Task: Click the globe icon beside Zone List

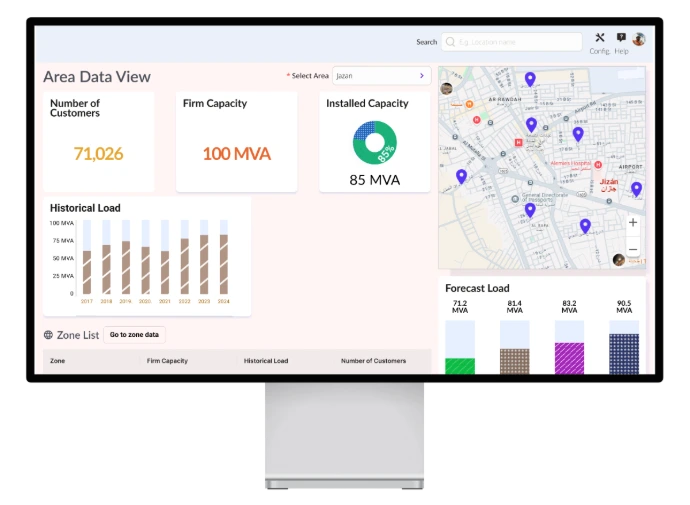Action: point(48,335)
